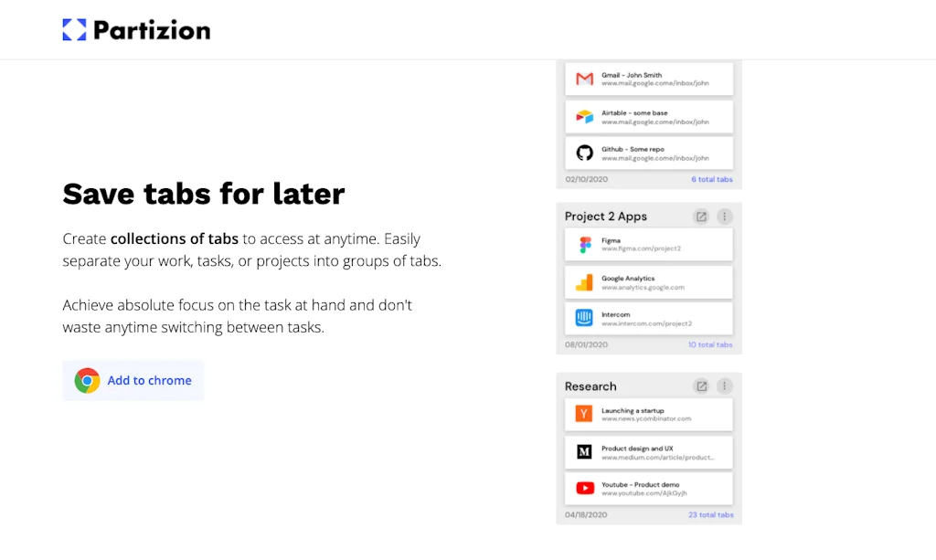Click the Airtable icon

pos(585,116)
